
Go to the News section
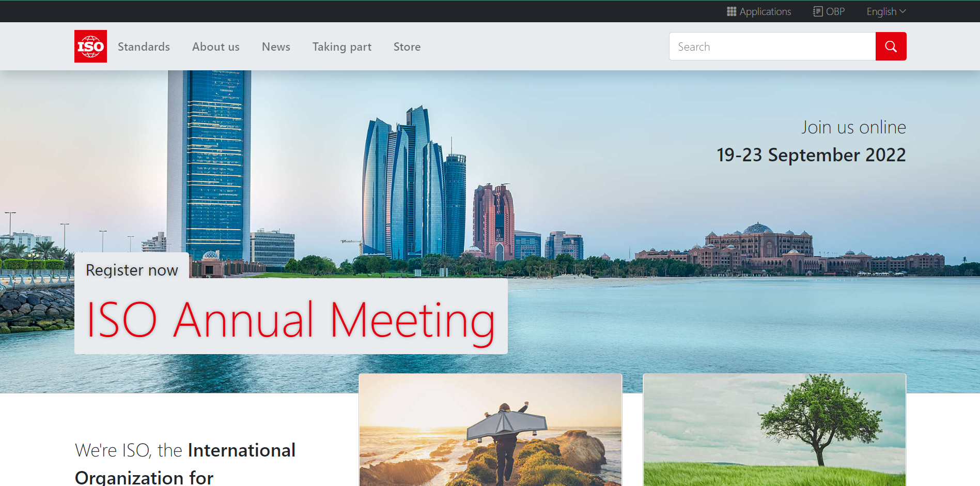click(x=276, y=47)
